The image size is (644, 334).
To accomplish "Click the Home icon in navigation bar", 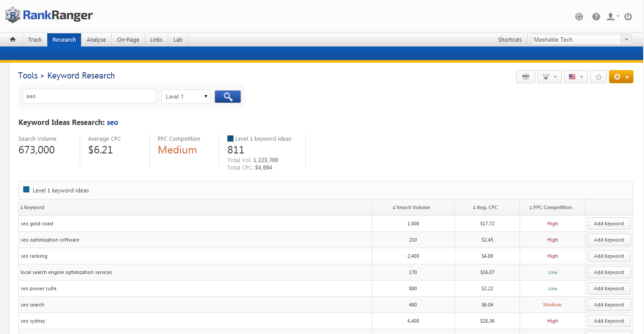I will pyautogui.click(x=13, y=39).
